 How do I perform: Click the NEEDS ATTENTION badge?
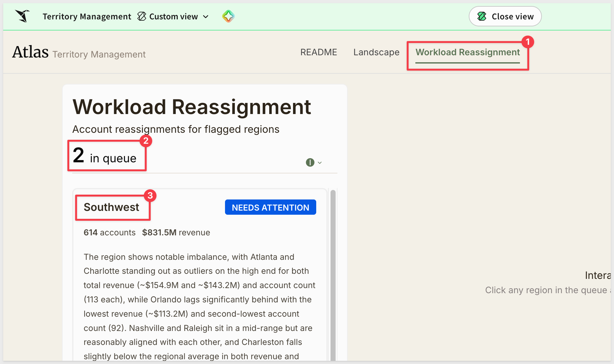point(270,207)
